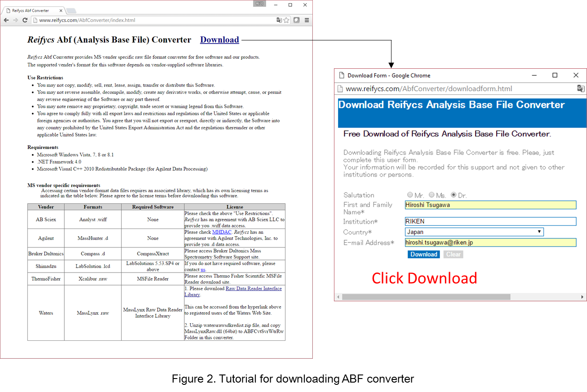Select the Ms. salutation radio button
The image size is (587, 392).
click(431, 195)
